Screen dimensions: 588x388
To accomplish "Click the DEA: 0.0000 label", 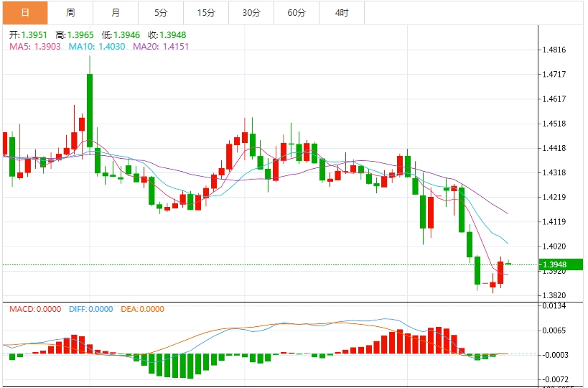I will coord(142,309).
